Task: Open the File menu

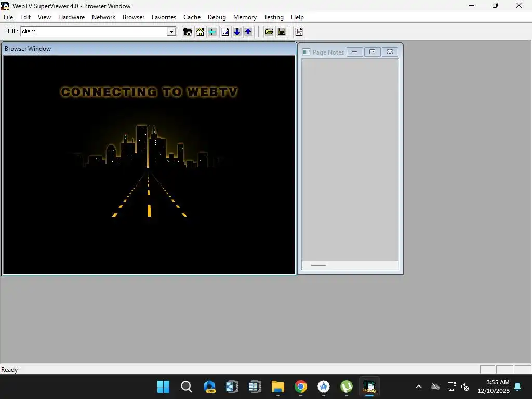Action: tap(8, 17)
